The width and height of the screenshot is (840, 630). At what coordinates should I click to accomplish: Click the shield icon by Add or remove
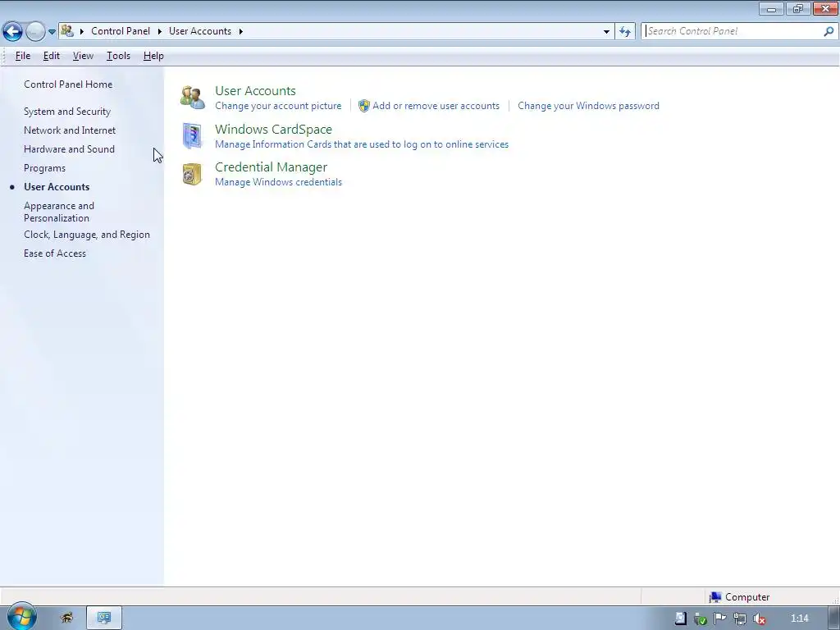[x=363, y=106]
